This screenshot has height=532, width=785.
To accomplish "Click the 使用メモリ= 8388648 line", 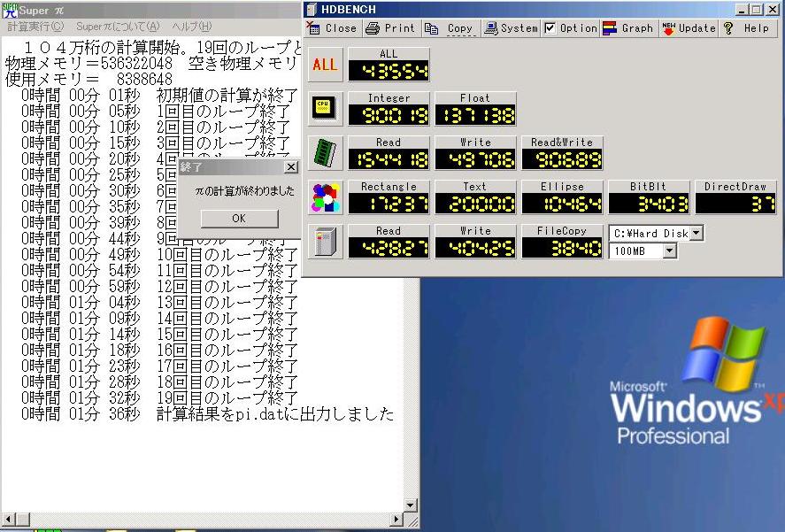I will (x=89, y=79).
